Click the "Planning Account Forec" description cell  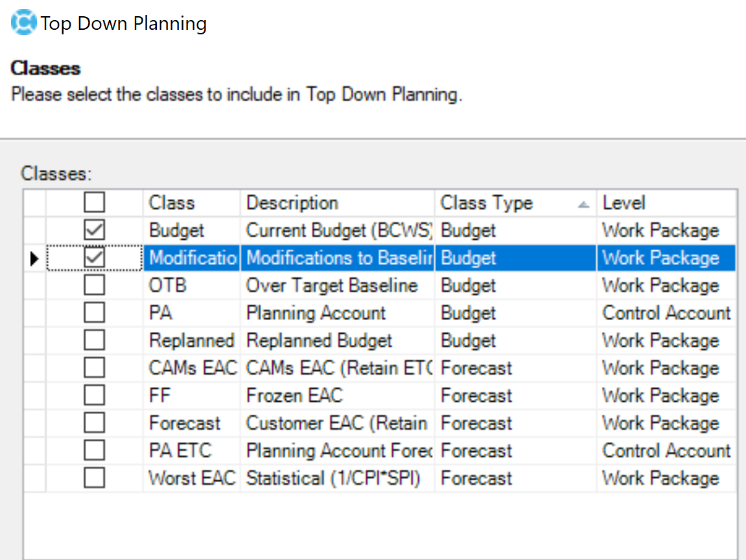(x=337, y=450)
